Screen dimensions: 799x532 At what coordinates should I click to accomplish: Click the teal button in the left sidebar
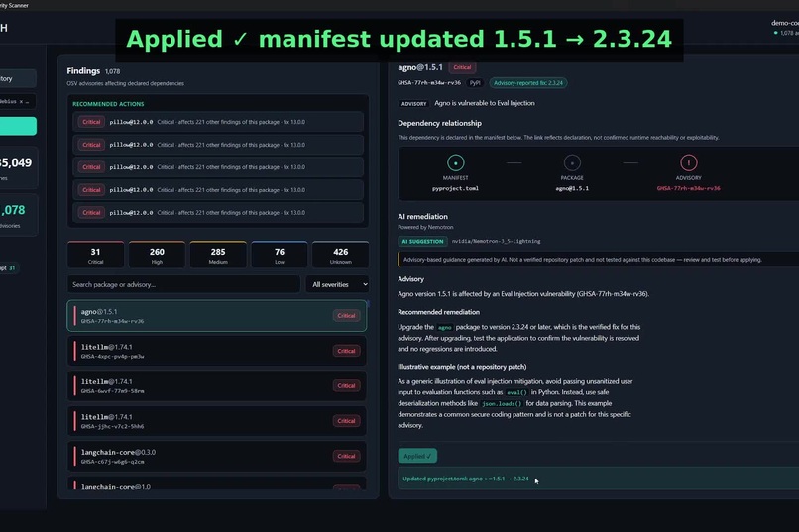coord(19,126)
